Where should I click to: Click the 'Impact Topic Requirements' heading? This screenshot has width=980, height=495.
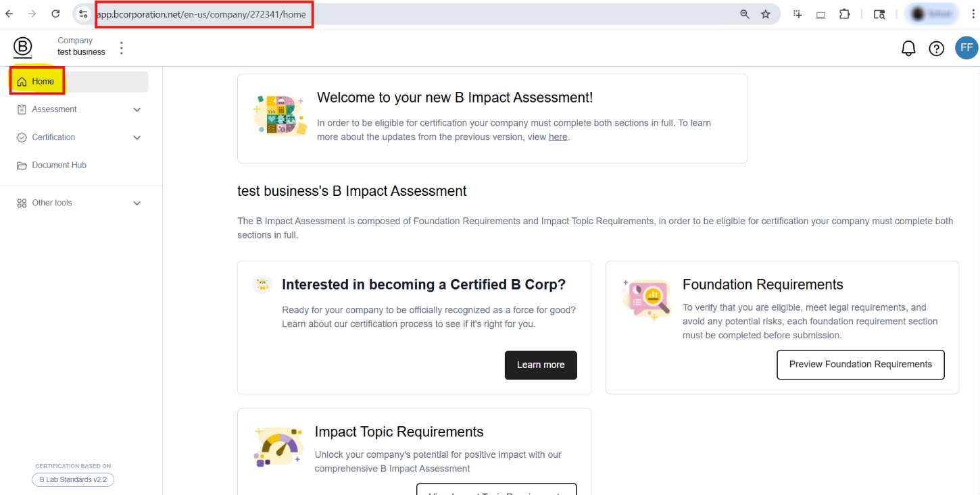click(399, 432)
